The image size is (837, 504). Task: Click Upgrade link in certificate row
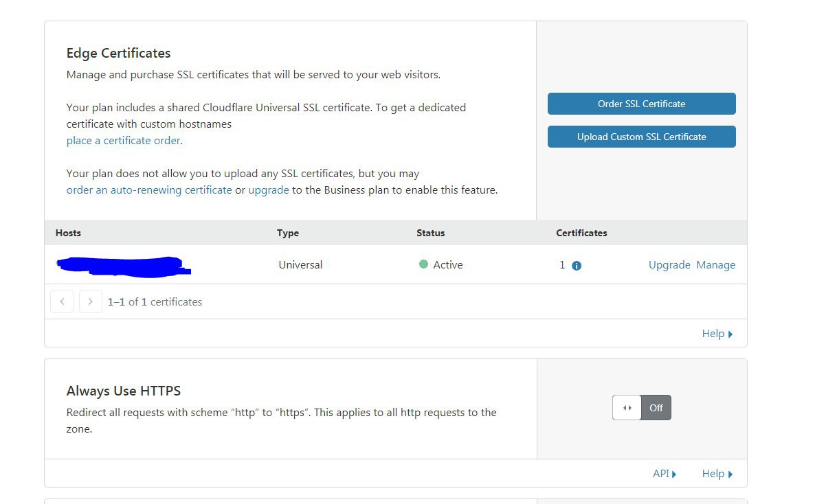point(669,265)
